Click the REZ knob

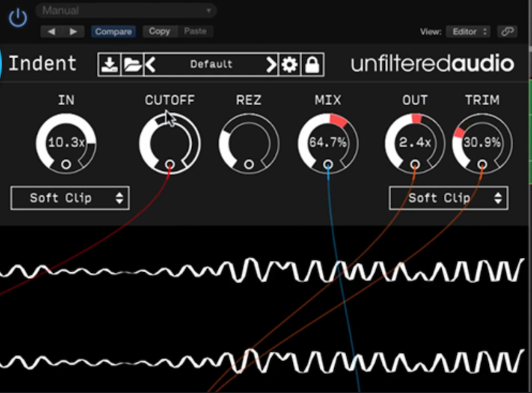point(248,143)
